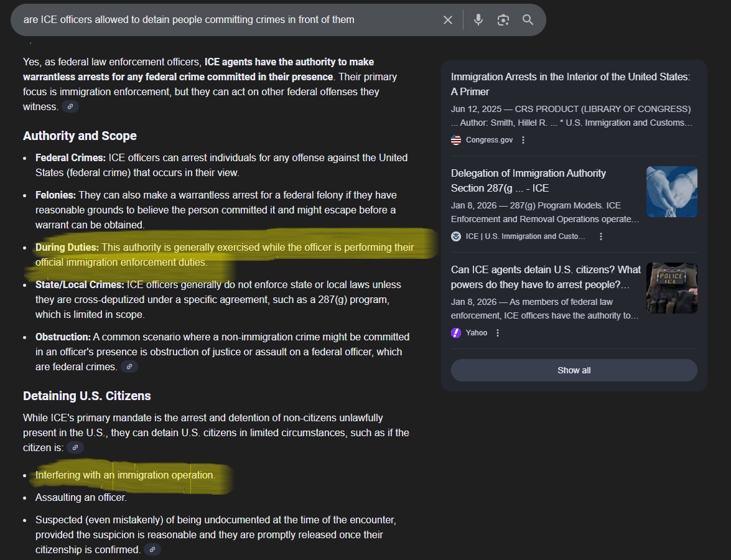Open source link icon after 'are federal crimes.'

click(x=129, y=367)
